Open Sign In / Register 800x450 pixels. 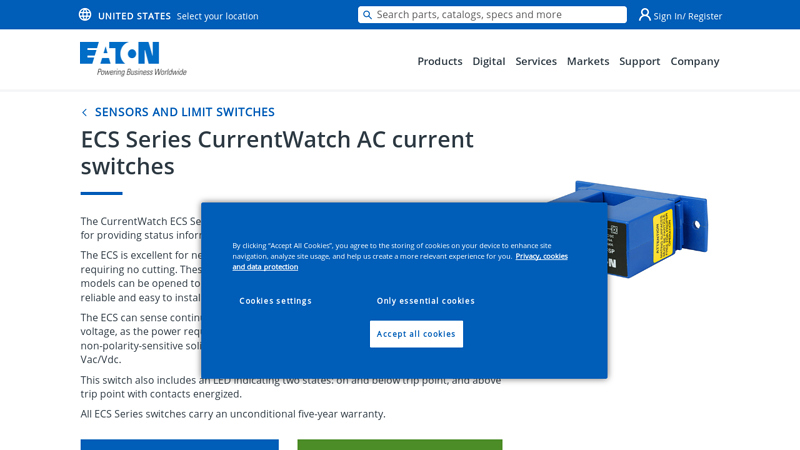tap(688, 16)
